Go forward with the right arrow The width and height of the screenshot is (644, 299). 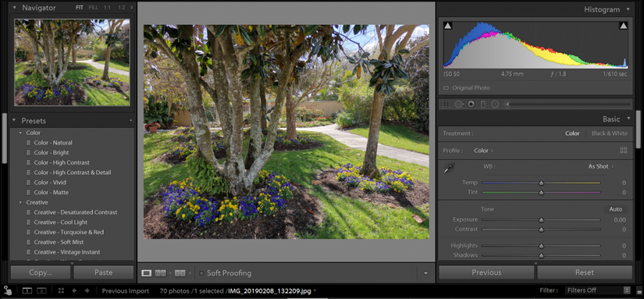click(87, 290)
